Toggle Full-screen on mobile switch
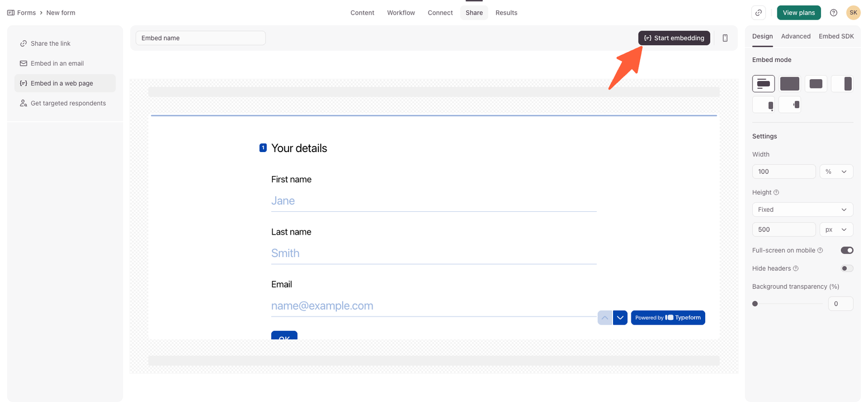Screen dimensions: 868x410 (x=847, y=250)
